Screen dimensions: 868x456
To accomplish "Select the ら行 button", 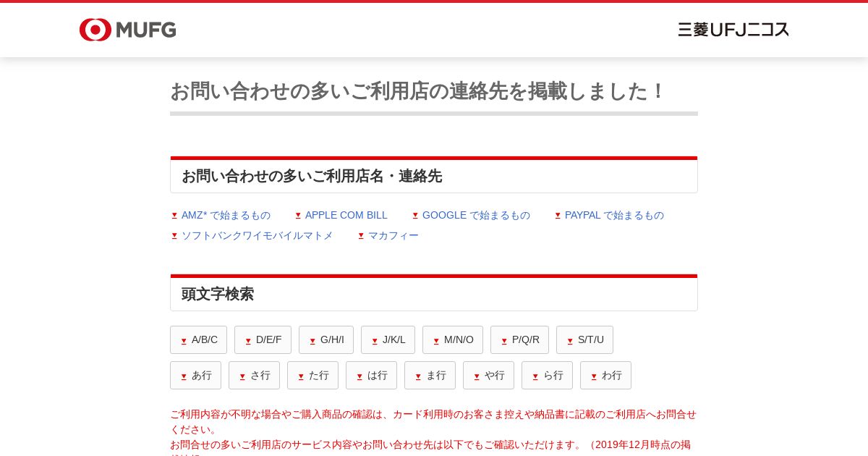I will point(547,375).
